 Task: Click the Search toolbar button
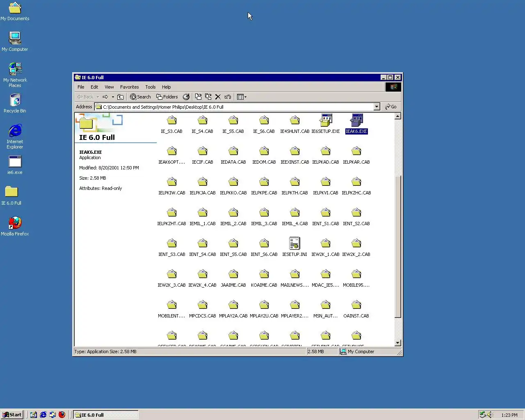tap(140, 97)
